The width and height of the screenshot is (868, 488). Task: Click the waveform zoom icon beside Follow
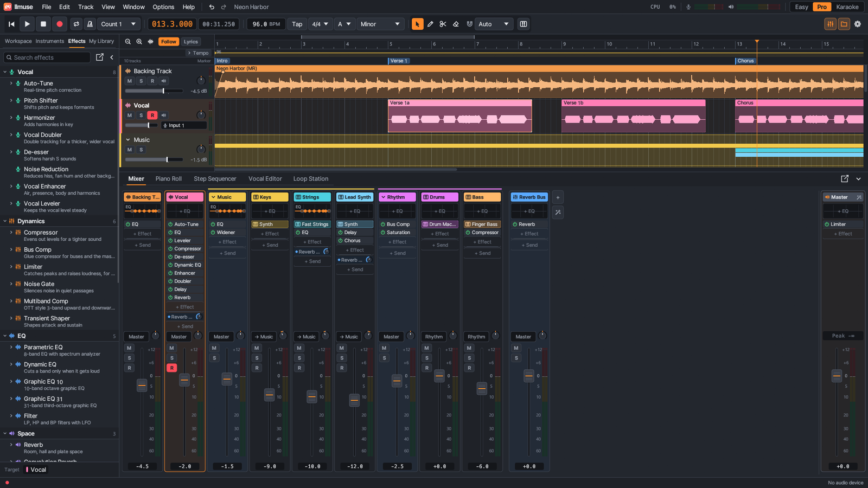(151, 42)
